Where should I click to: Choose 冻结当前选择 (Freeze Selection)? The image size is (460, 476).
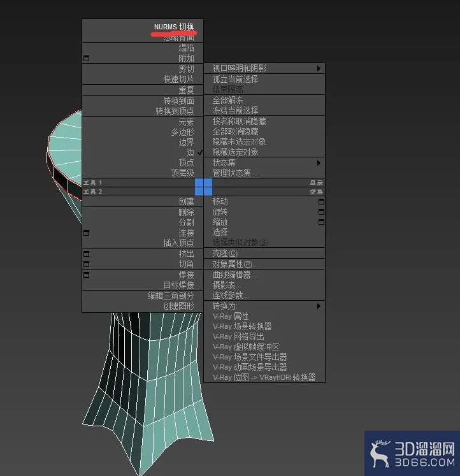tap(235, 110)
